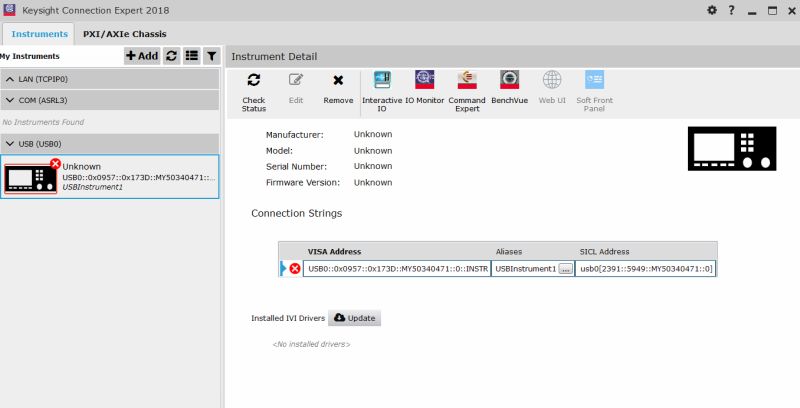
Task: Maximize the Connection Expert window
Action: pos(772,10)
